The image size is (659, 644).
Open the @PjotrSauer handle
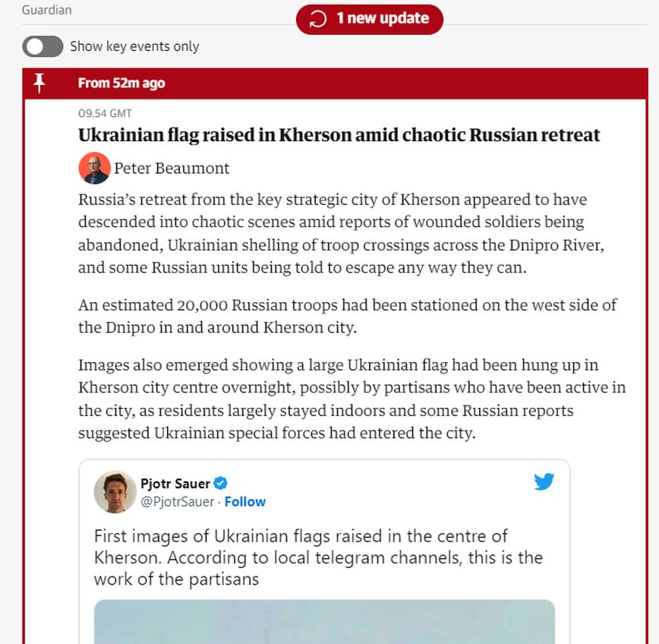pyautogui.click(x=177, y=502)
